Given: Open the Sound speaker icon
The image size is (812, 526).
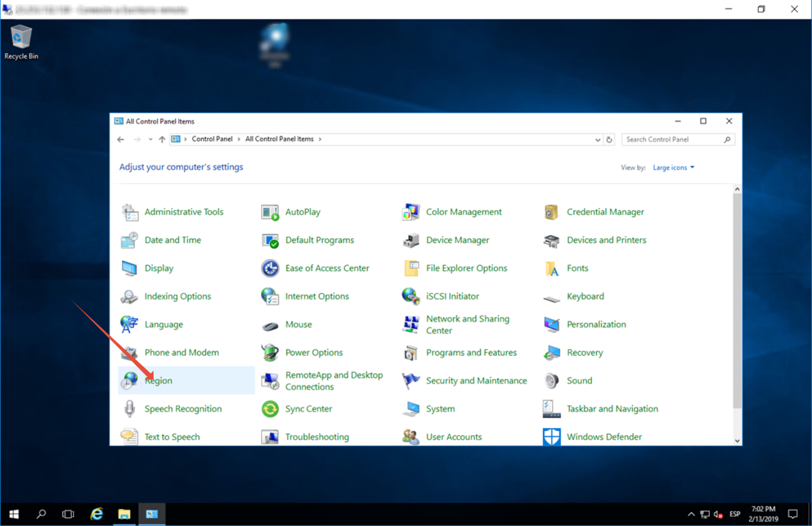Looking at the screenshot, I should click(x=552, y=381).
